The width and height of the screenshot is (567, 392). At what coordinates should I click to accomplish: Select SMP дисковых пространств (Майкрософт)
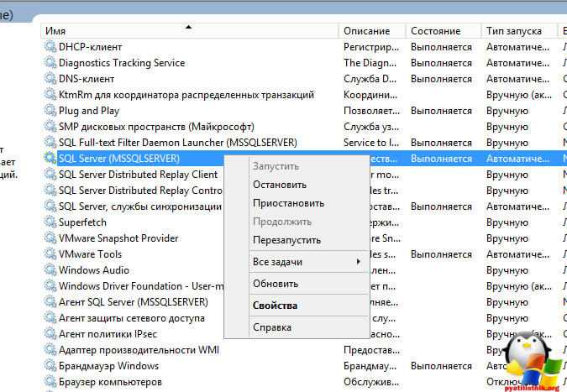[x=156, y=127]
